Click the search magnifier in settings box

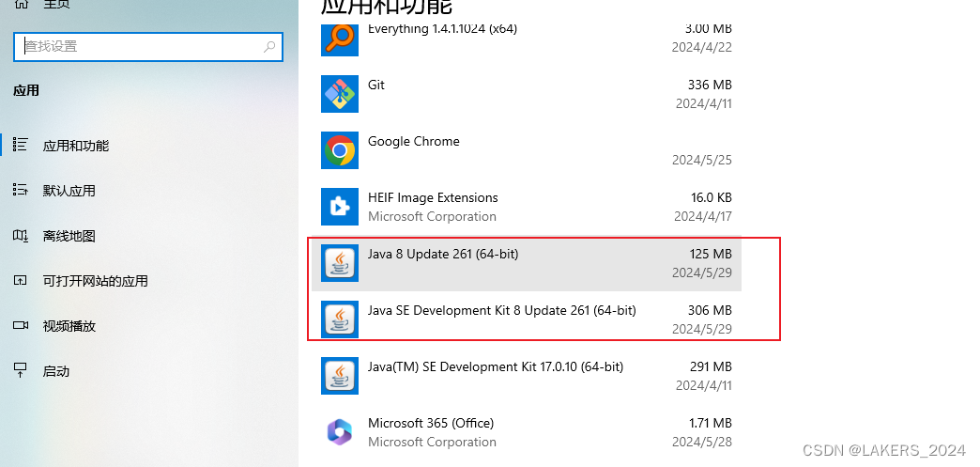pyautogui.click(x=269, y=46)
